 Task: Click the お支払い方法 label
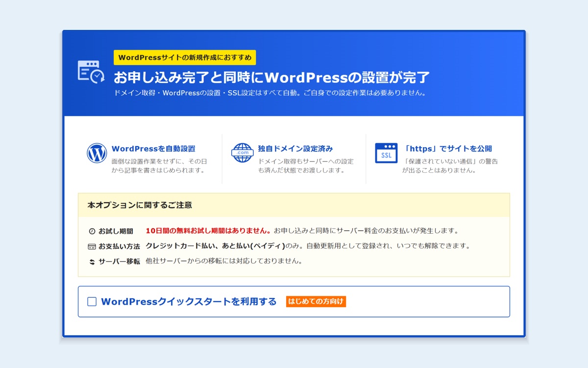pyautogui.click(x=119, y=246)
